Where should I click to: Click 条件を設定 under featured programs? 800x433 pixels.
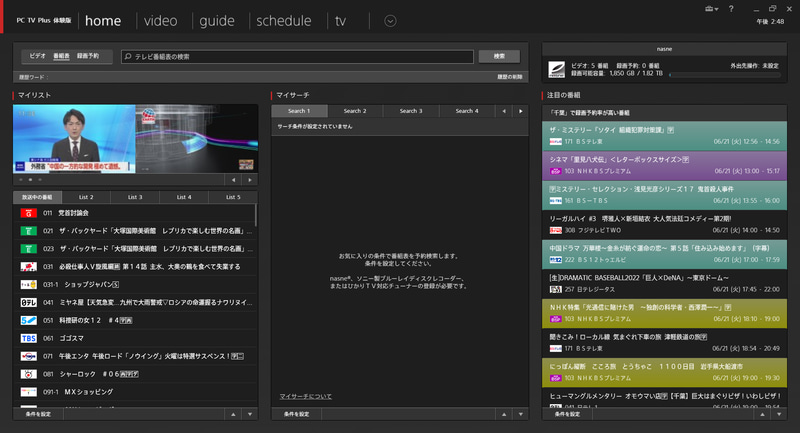(x=567, y=414)
